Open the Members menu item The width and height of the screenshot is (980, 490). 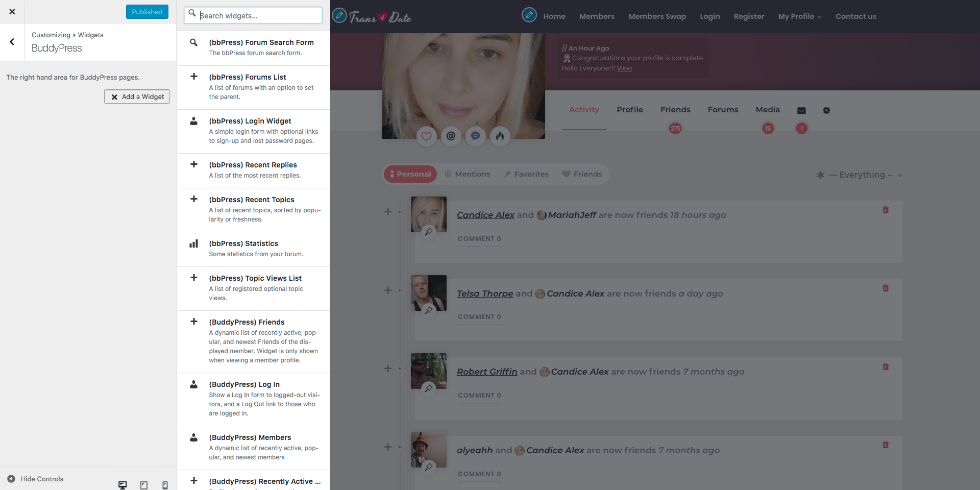pos(597,16)
